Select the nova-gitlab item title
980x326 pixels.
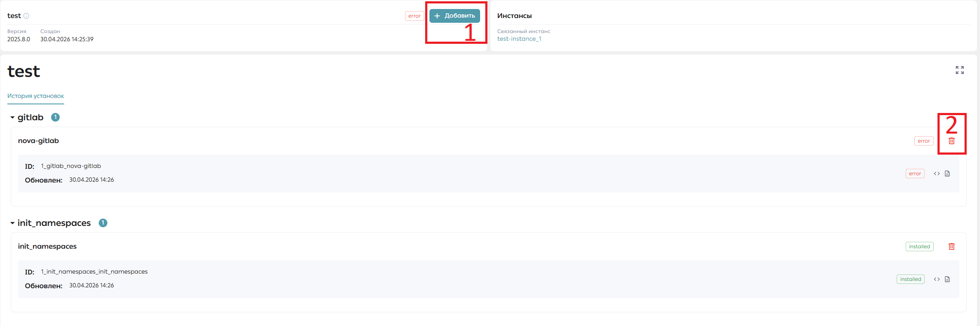[x=38, y=141]
